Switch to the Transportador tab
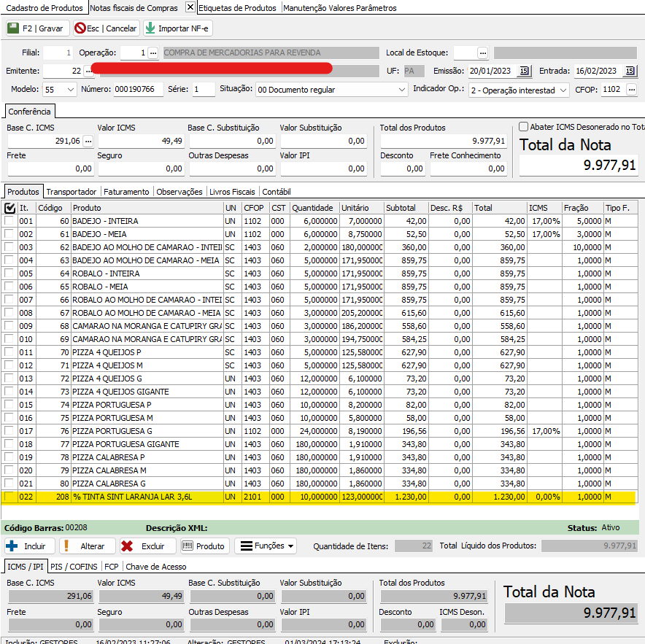Viewport: 645px width, 644px height. pos(72,192)
